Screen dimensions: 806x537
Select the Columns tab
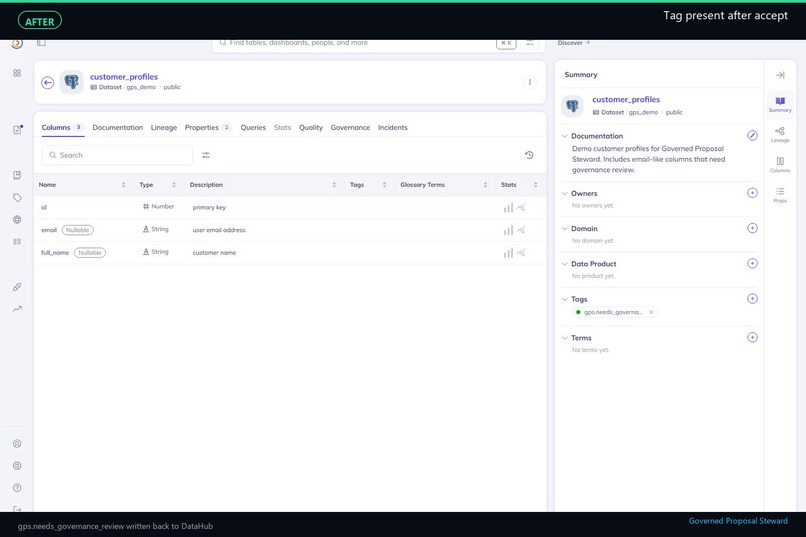[62, 127]
